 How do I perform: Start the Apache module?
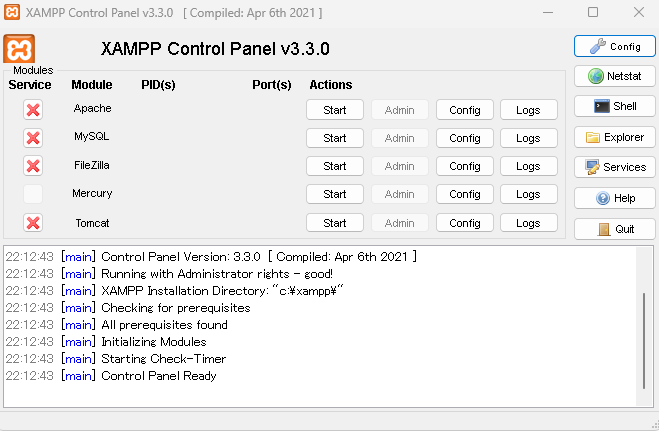[x=335, y=110]
